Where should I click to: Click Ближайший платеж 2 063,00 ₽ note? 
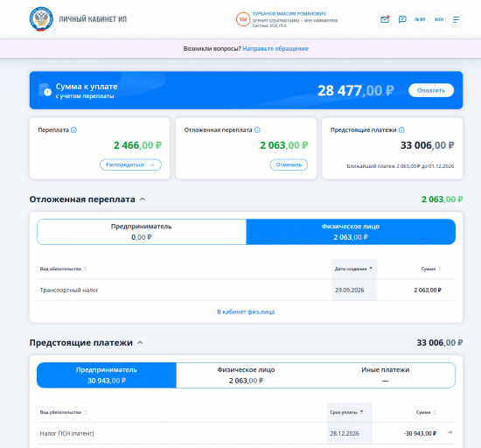pos(401,166)
